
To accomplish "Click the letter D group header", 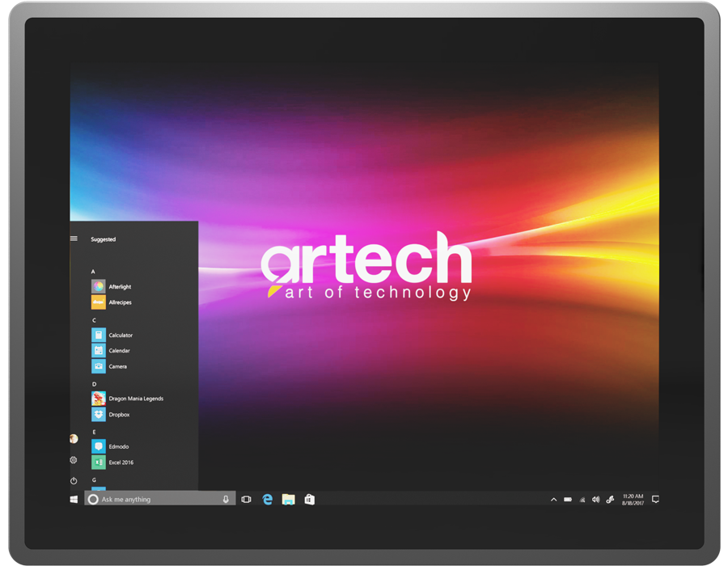I will (94, 384).
